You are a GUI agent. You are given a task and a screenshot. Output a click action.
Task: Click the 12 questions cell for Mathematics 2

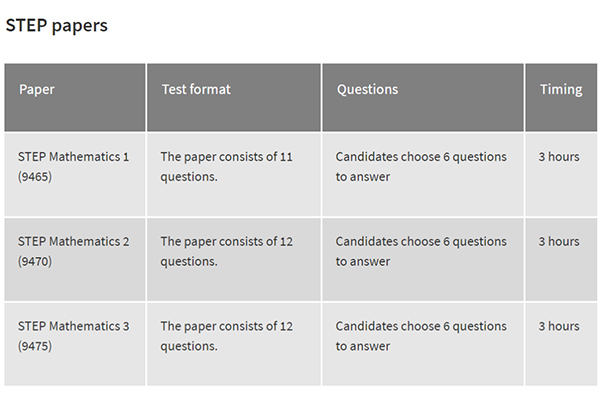(x=234, y=260)
